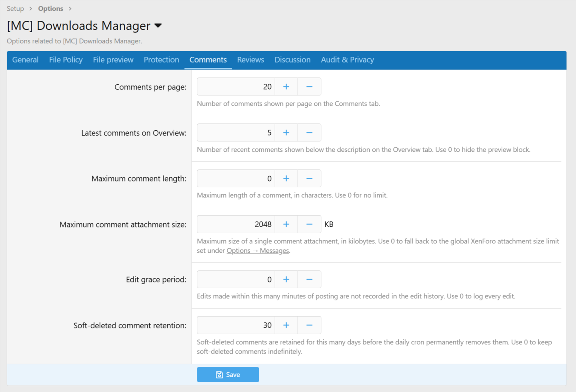Image resolution: width=576 pixels, height=392 pixels.
Task: Navigate to Options in the breadcrumb
Action: pos(50,9)
